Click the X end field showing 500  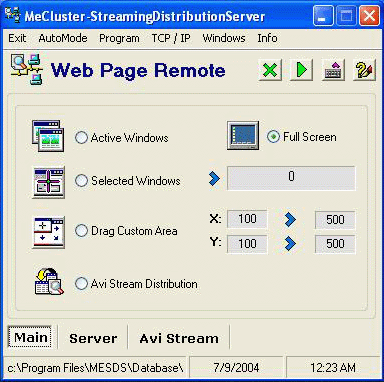(335, 220)
